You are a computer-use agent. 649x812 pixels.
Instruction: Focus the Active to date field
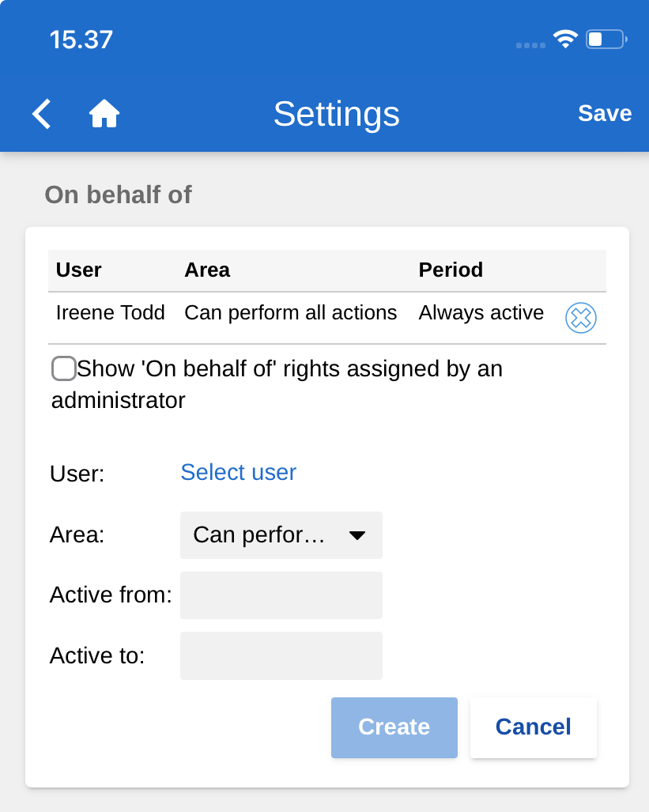coord(281,655)
